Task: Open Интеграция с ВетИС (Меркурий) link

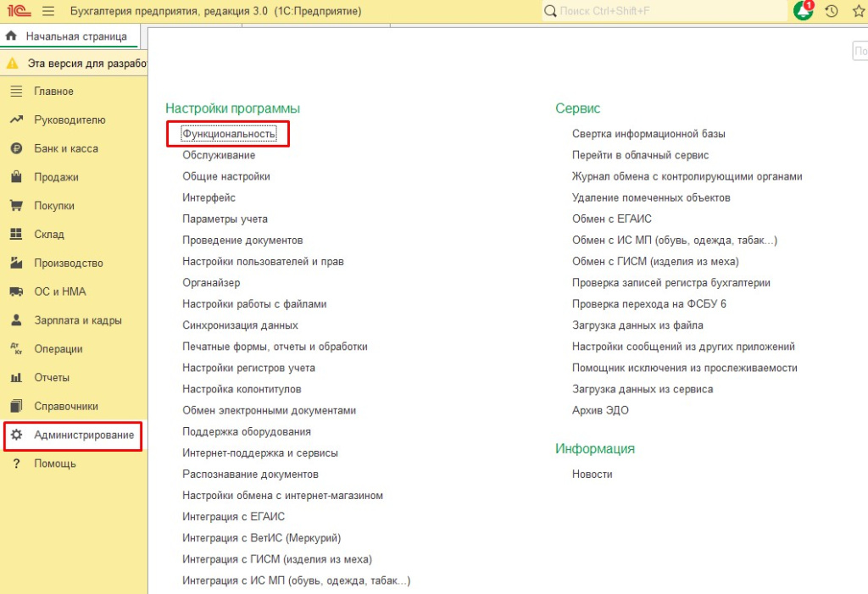Action: click(262, 537)
